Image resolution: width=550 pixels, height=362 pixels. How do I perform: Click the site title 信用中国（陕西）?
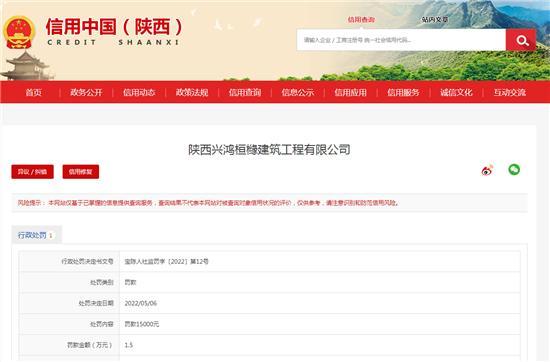tap(114, 27)
